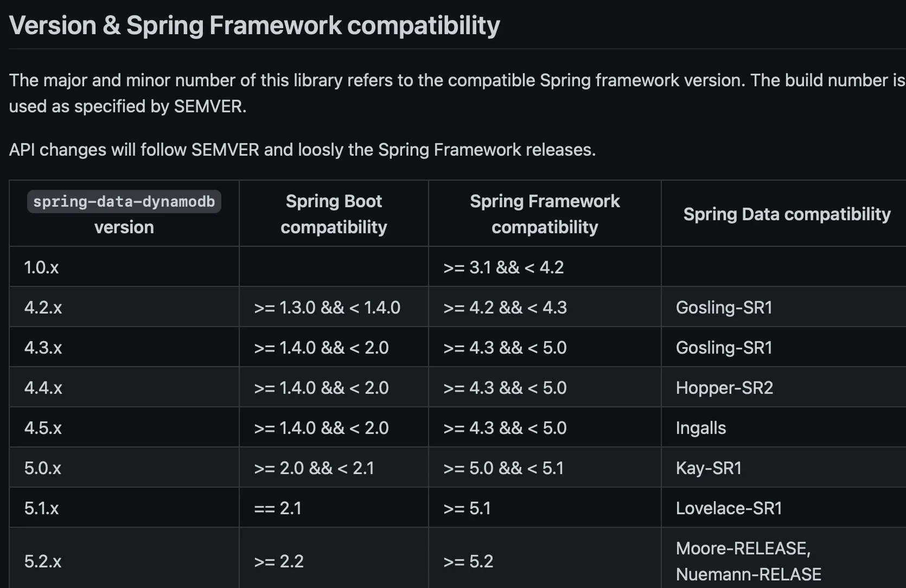The image size is (906, 588).
Task: Click the Hopper-SR2 cell
Action: coord(724,387)
